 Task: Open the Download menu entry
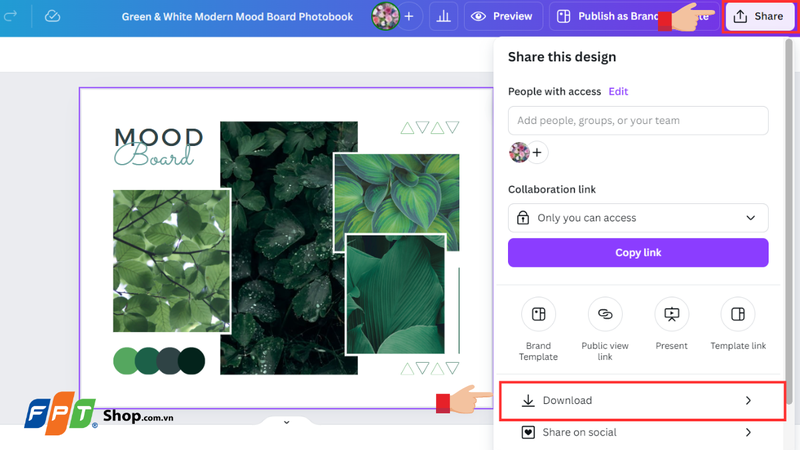click(642, 401)
